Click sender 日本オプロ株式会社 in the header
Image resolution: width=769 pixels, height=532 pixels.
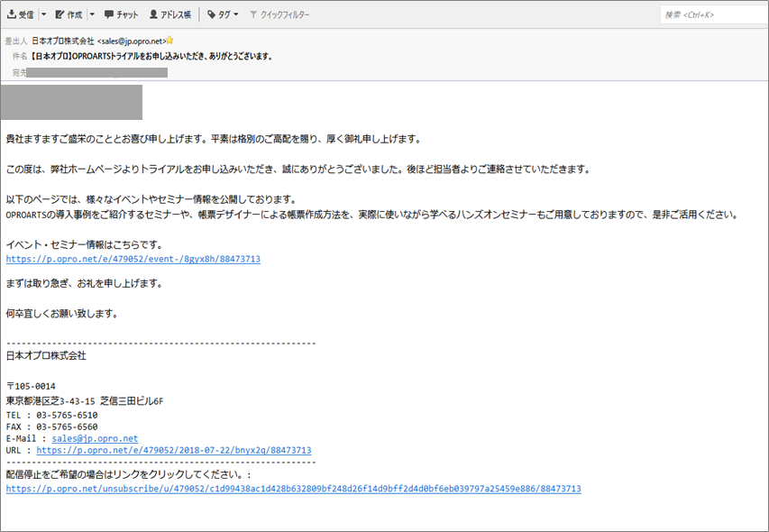coord(63,41)
